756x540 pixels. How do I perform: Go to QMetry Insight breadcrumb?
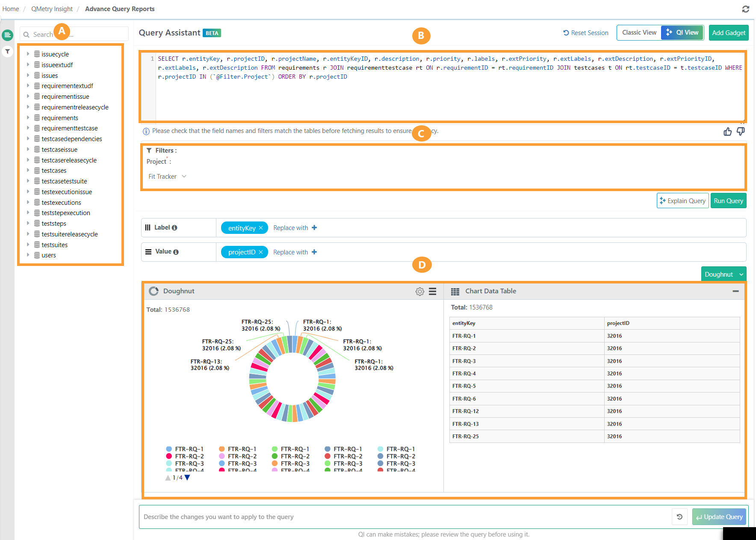pyautogui.click(x=52, y=9)
